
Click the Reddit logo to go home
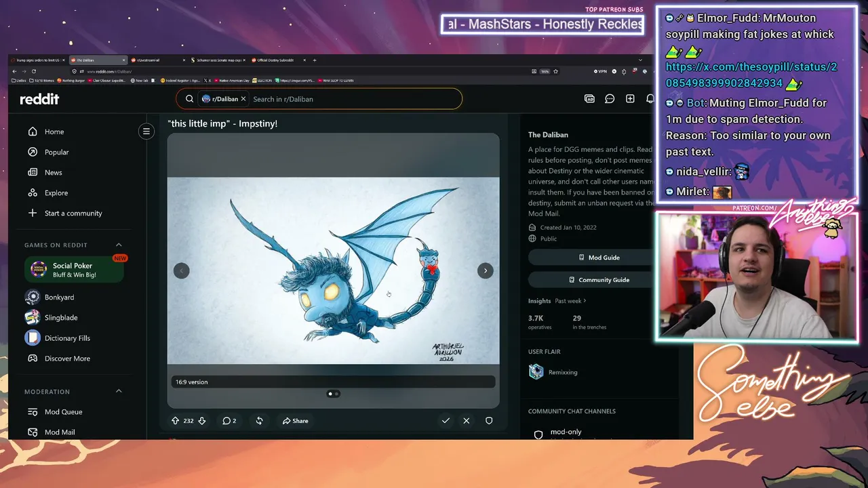[x=39, y=99]
